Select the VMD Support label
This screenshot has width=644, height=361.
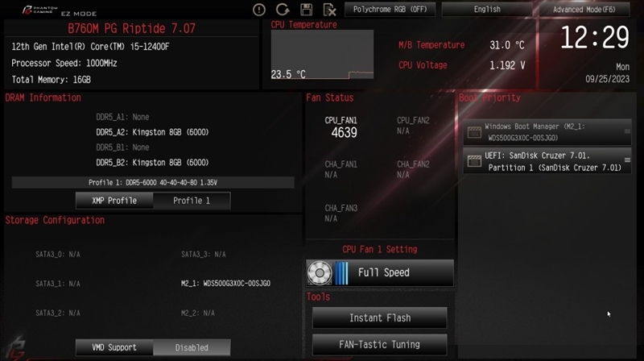[114, 347]
